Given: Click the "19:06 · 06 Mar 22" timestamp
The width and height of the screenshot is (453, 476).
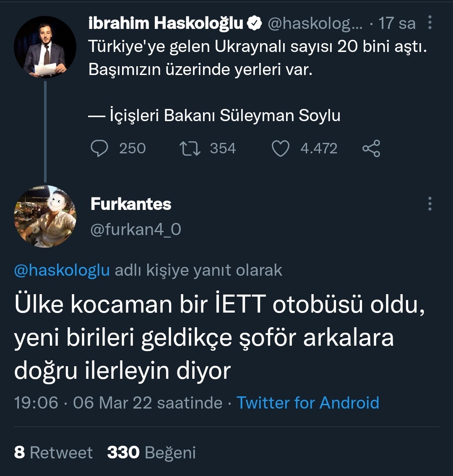Looking at the screenshot, I should tap(118, 403).
